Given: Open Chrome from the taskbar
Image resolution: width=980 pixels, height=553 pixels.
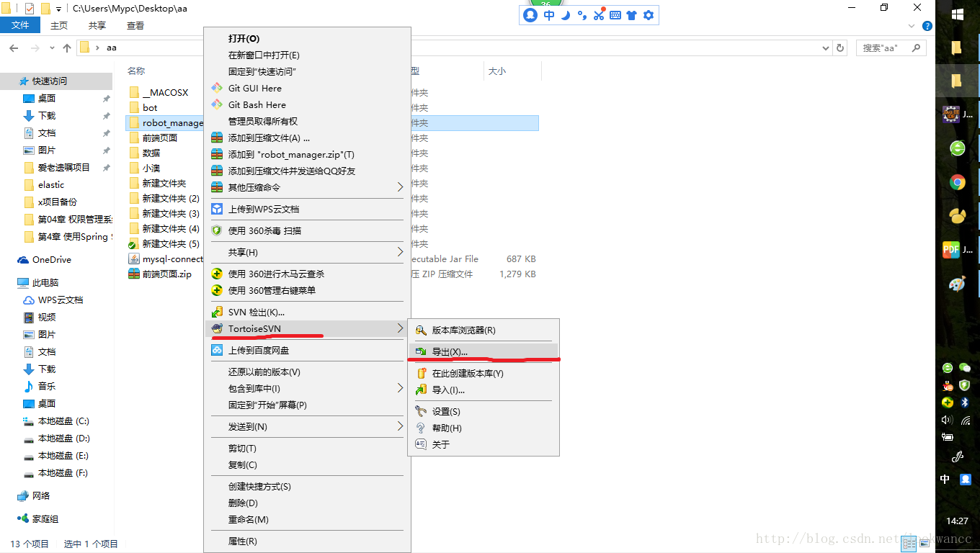Looking at the screenshot, I should (x=957, y=182).
